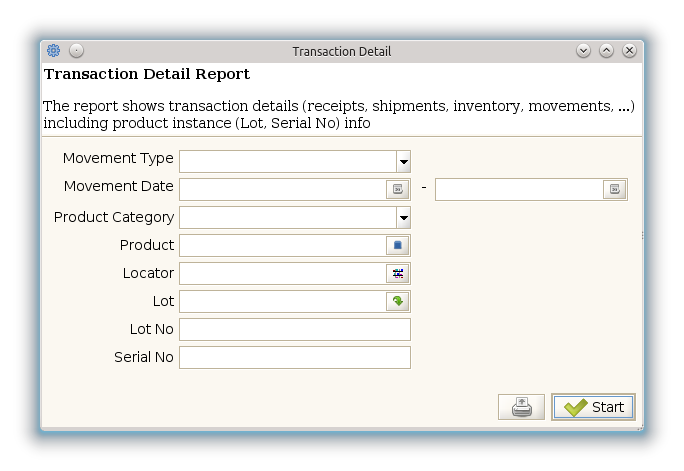Open the Locator selection icon
Screen dimensions: 684x471
[397, 273]
